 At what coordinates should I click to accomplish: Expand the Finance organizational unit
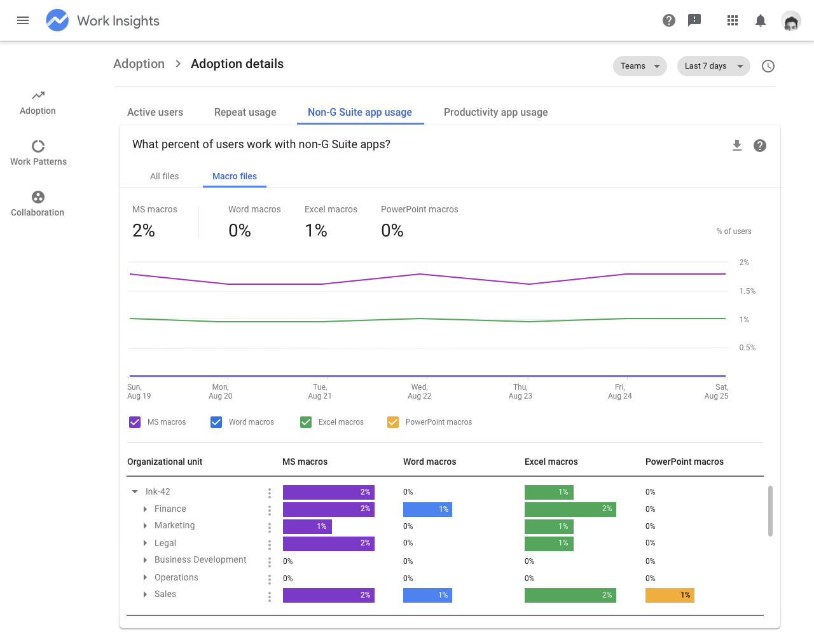144,509
